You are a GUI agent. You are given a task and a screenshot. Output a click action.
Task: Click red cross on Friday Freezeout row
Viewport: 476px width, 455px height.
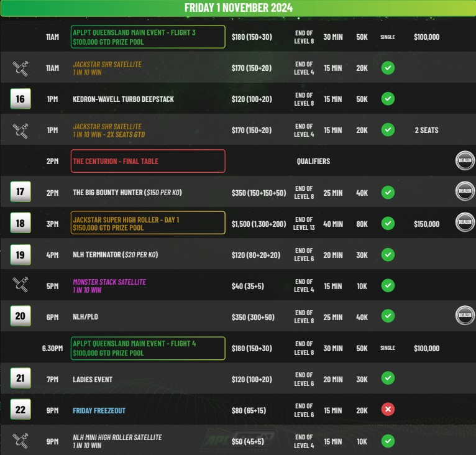[388, 410]
